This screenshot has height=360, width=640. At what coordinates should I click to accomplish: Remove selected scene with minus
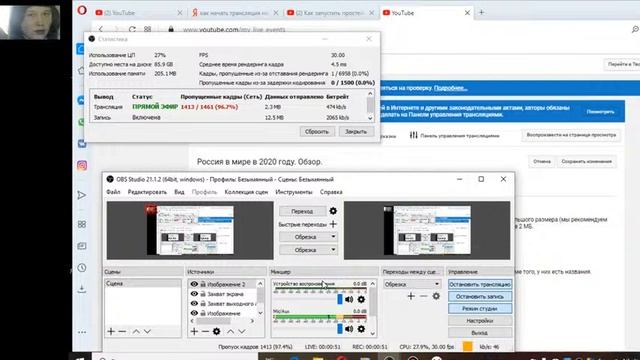122,331
